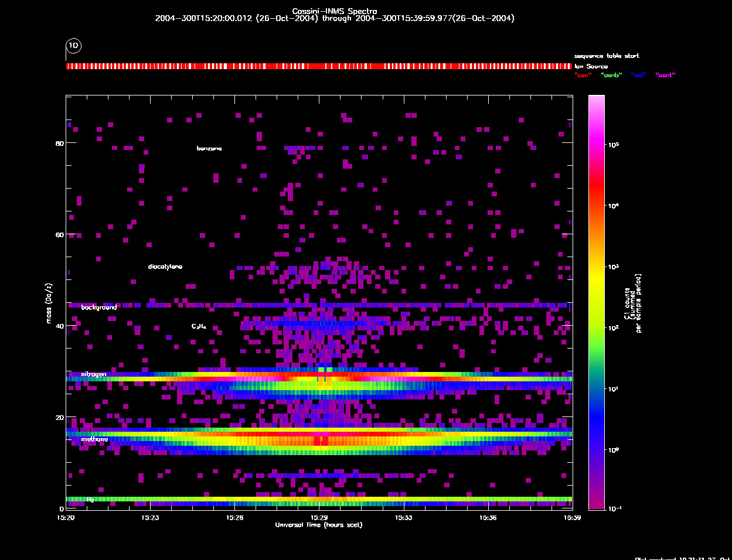Click the benzene annotation in the plot
732x560 pixels.
pyautogui.click(x=209, y=149)
